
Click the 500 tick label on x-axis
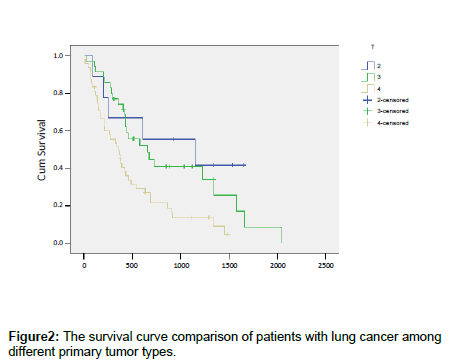tap(132, 266)
